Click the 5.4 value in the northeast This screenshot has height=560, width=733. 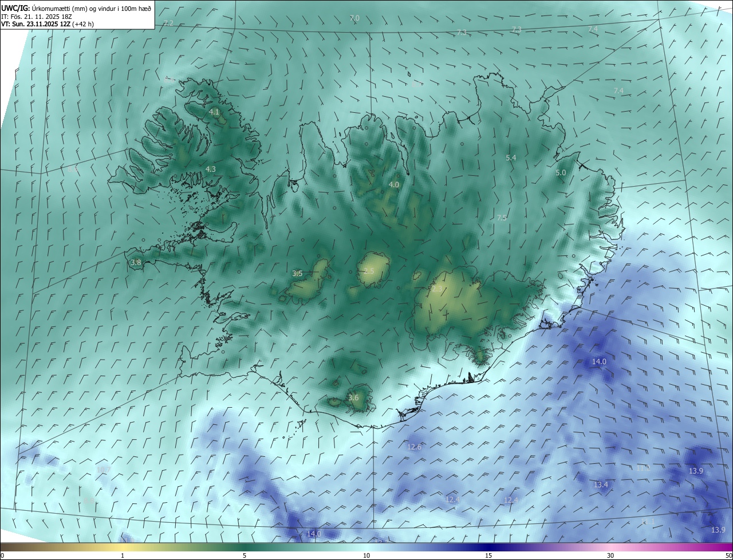(x=511, y=157)
